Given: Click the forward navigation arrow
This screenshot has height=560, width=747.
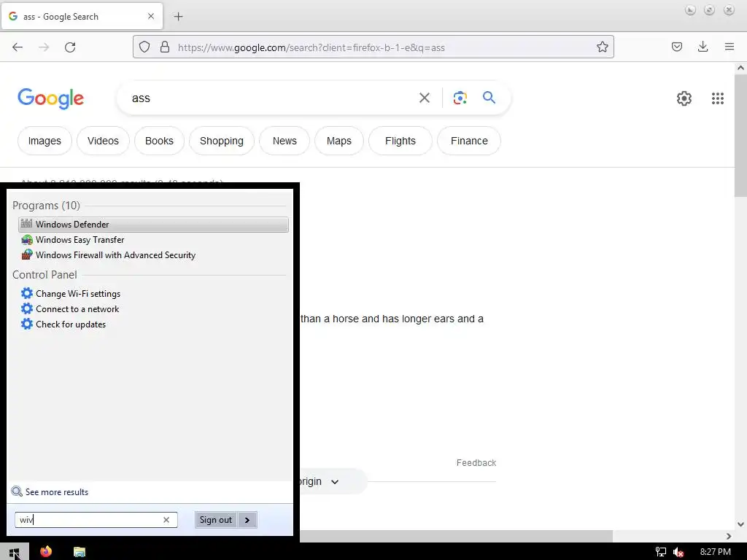Looking at the screenshot, I should tap(44, 47).
